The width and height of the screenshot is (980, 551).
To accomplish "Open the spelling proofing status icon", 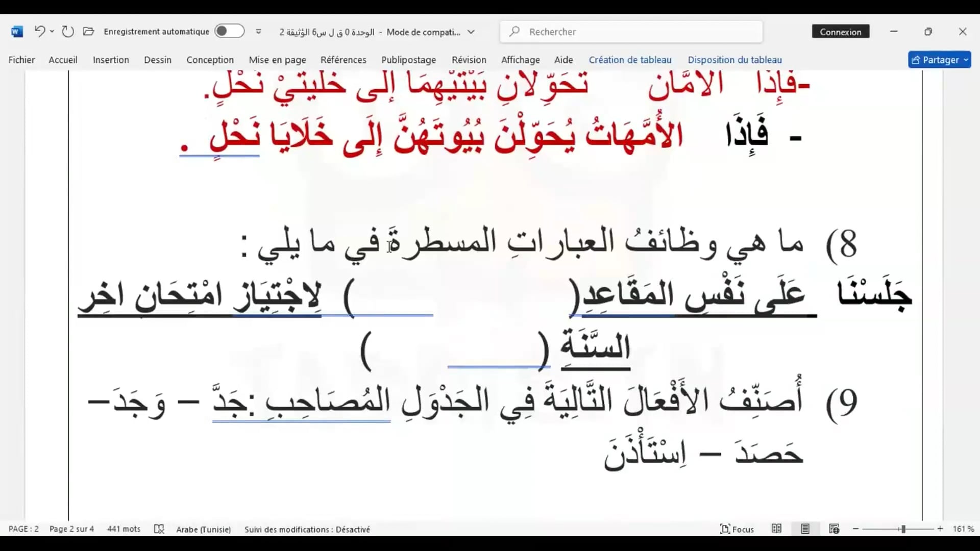I will [x=159, y=529].
